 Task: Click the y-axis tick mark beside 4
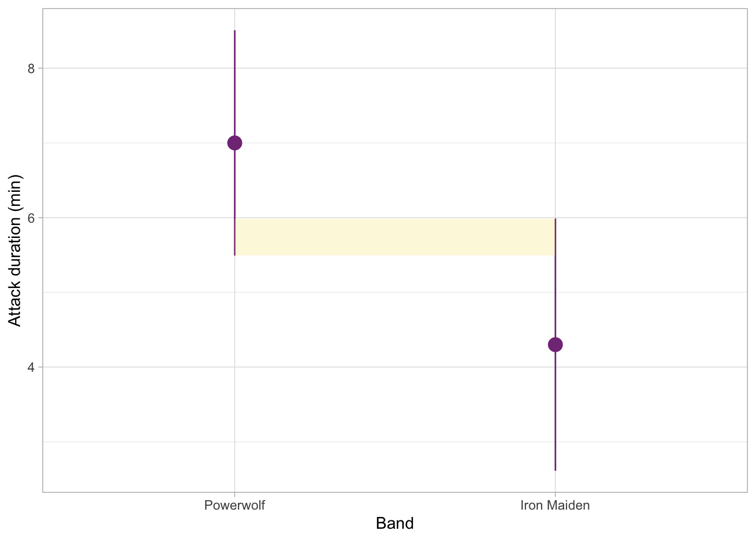[40, 367]
